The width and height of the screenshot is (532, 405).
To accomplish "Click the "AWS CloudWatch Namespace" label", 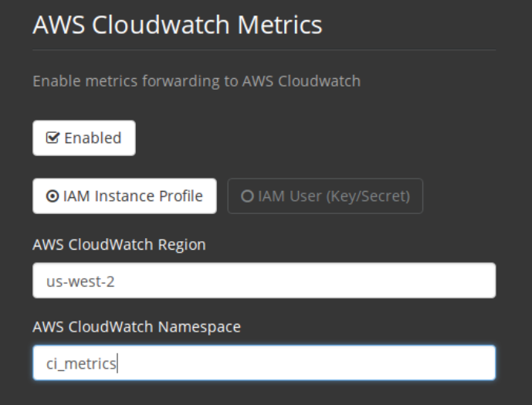I will click(x=137, y=327).
